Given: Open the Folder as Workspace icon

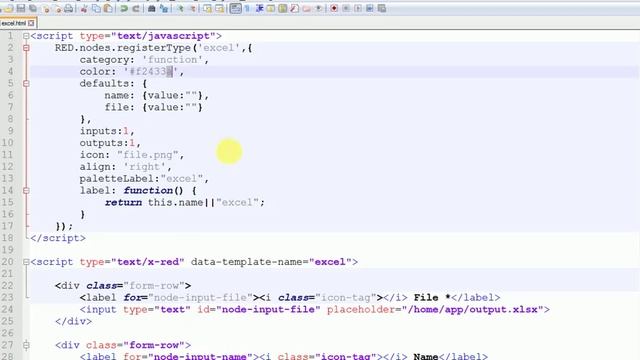Looking at the screenshot, I should (306, 8).
